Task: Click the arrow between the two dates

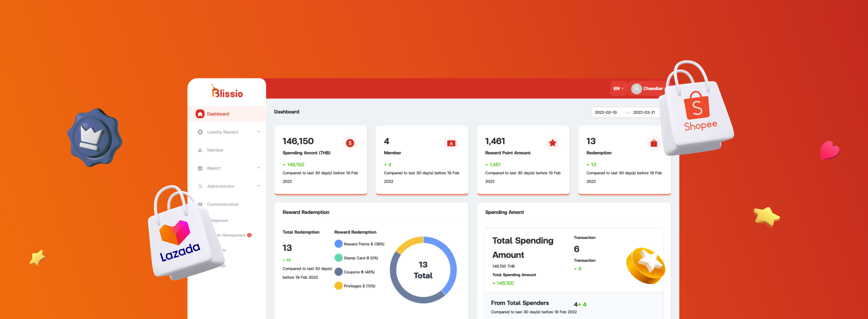Action: (627, 113)
